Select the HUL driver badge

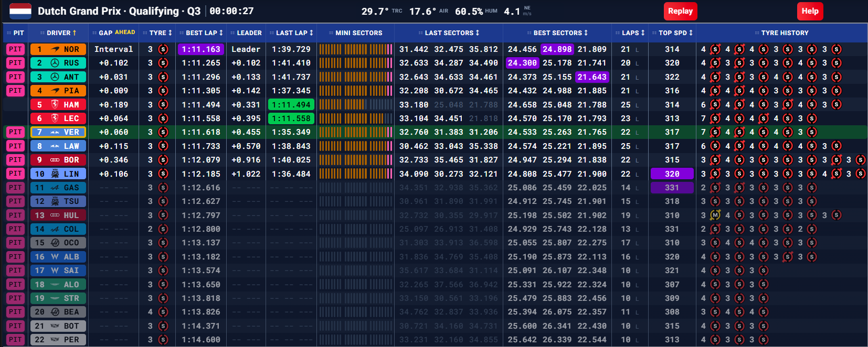point(58,215)
